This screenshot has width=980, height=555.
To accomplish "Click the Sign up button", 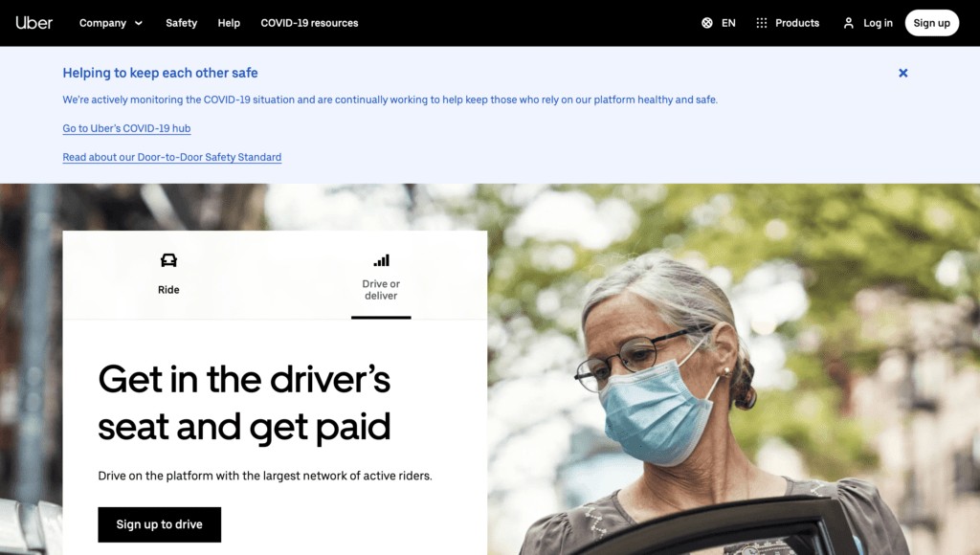I will pyautogui.click(x=931, y=23).
